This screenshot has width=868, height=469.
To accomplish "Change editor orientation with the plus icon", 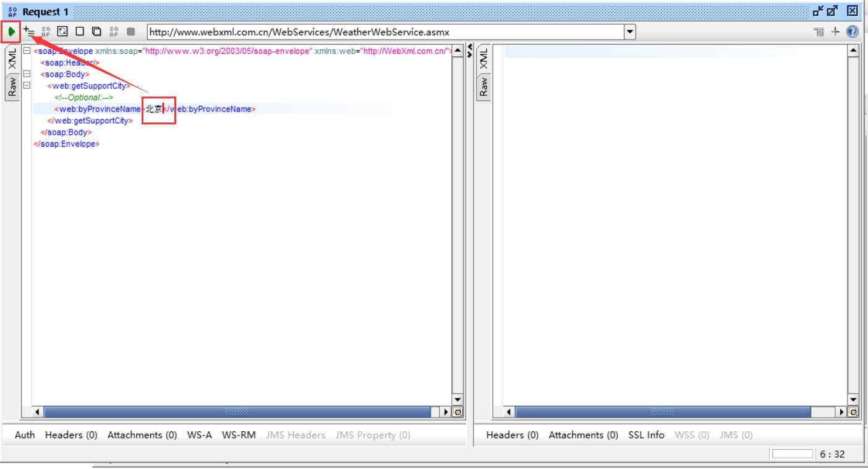I will click(835, 32).
